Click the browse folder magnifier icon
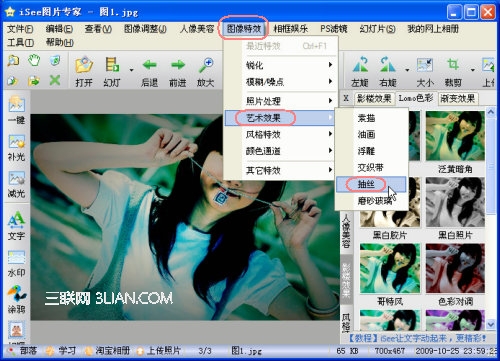The image size is (500, 361). [x=13, y=61]
